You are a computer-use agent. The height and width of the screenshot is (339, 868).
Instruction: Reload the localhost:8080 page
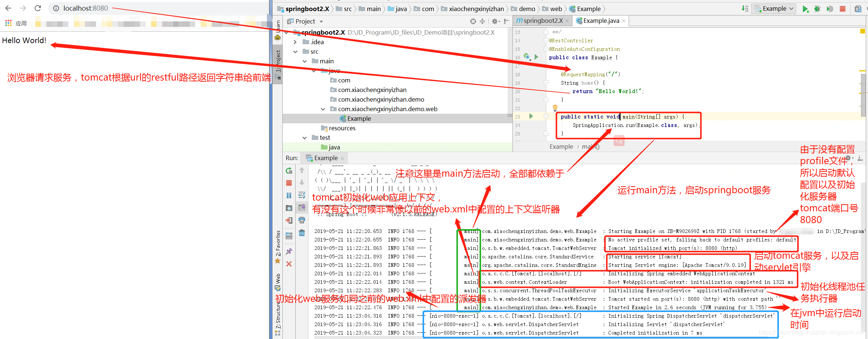tap(37, 8)
